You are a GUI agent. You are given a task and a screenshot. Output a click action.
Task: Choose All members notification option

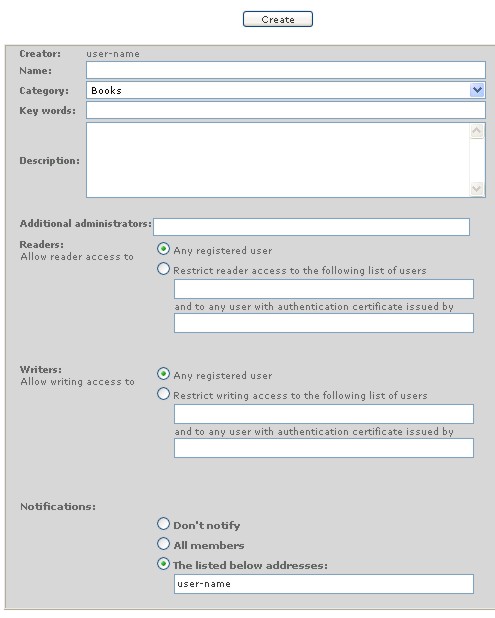[x=163, y=544]
